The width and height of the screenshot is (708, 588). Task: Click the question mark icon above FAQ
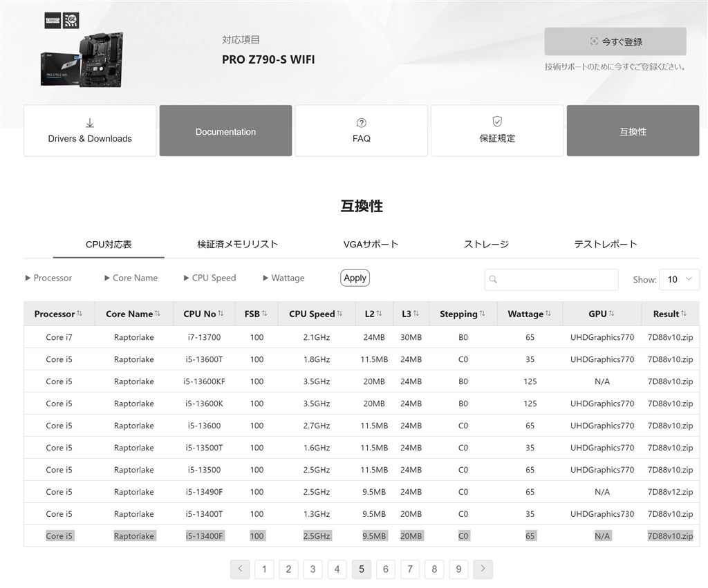click(x=361, y=122)
